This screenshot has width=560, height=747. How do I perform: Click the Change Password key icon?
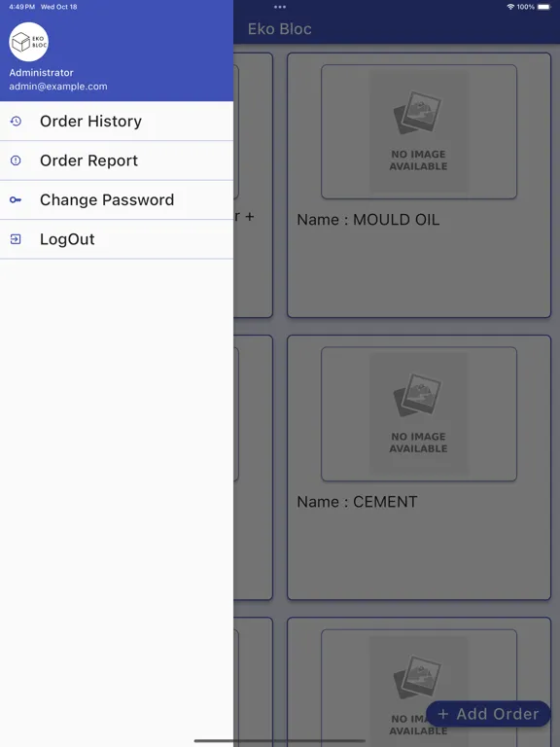(x=16, y=200)
